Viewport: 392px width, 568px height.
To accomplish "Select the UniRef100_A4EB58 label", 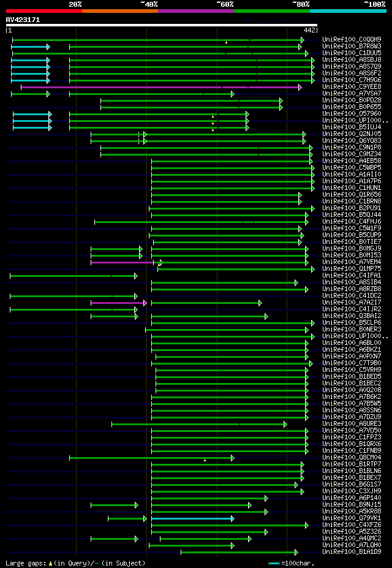I will [x=352, y=161].
